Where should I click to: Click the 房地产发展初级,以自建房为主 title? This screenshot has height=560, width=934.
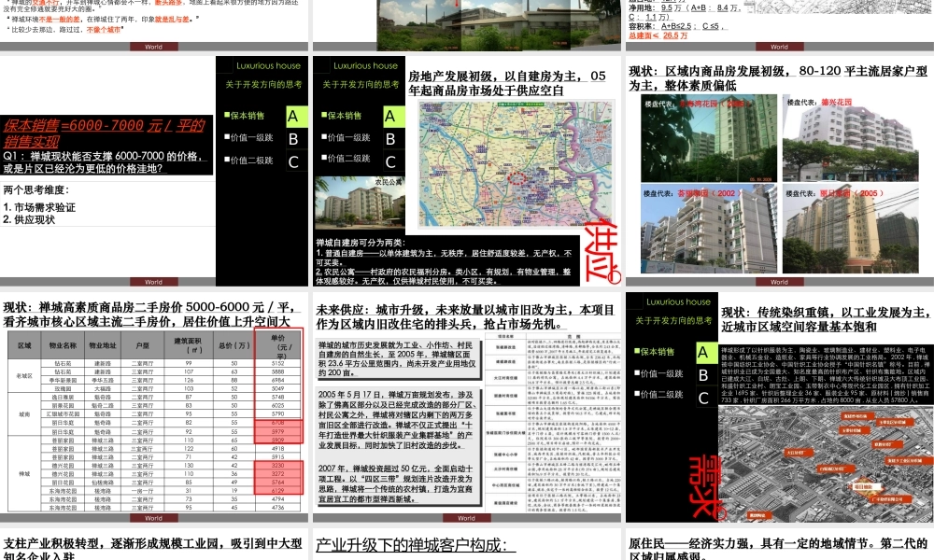tap(507, 83)
